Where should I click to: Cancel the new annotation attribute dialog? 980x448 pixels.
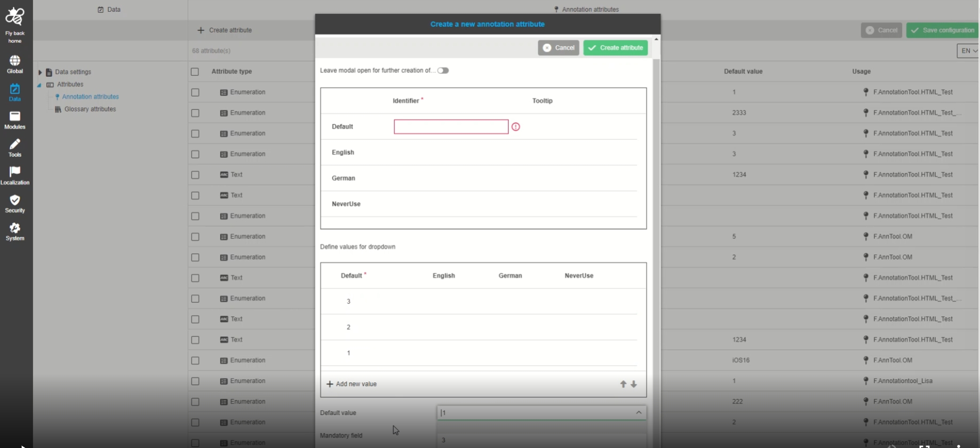pos(559,48)
